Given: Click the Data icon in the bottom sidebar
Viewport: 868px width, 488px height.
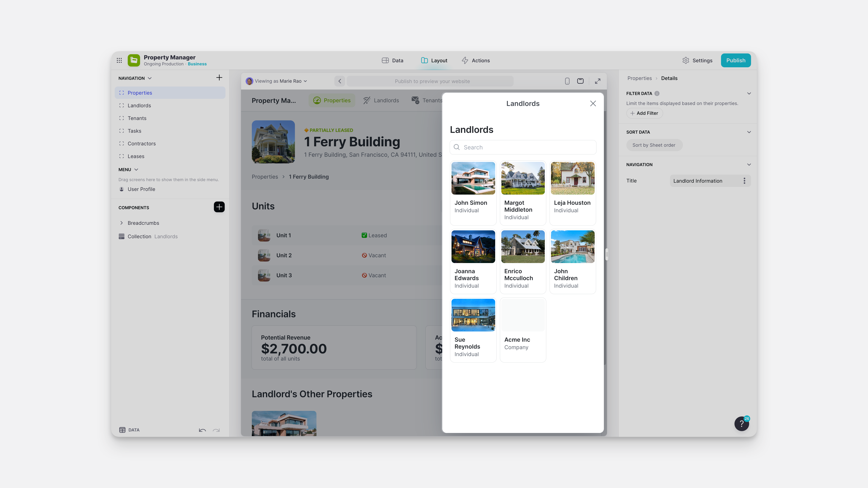Looking at the screenshot, I should (122, 430).
